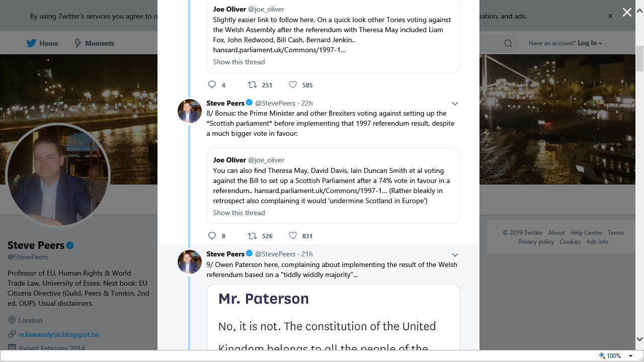Open the Moments tab
The image size is (644, 362).
point(94,43)
